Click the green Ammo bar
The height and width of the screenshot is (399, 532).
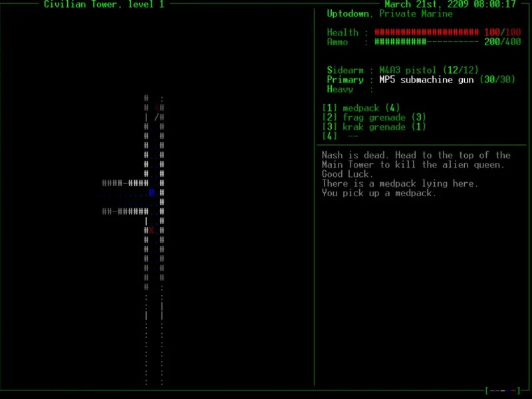(x=426, y=42)
